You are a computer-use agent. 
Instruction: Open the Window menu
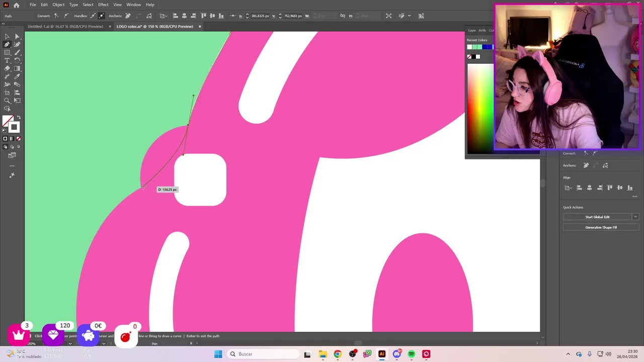pos(133,5)
